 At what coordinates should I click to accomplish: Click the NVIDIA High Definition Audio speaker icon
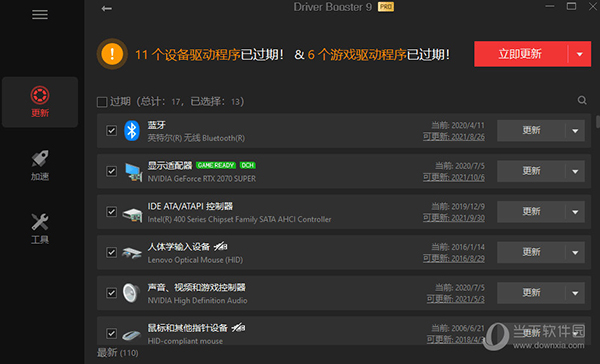click(x=131, y=293)
